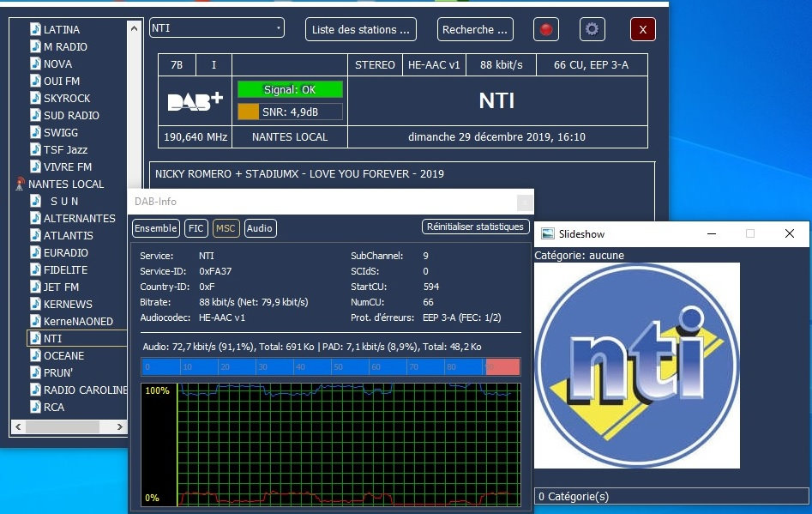Screen dimensions: 812x514
Task: Toggle the MSC view in DAB-Info
Action: click(226, 227)
